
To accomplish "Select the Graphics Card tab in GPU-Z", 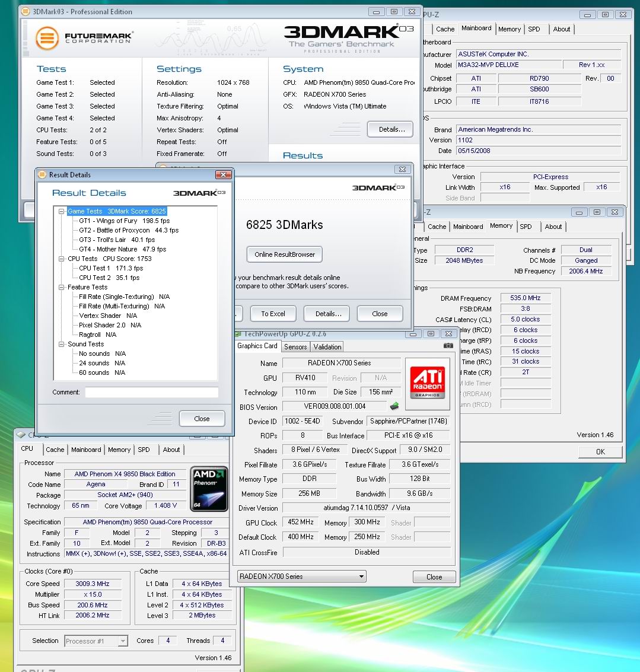I will click(x=257, y=345).
